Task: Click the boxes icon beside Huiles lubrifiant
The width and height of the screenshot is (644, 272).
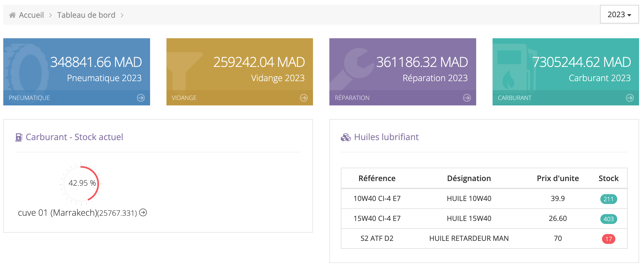Action: [345, 137]
